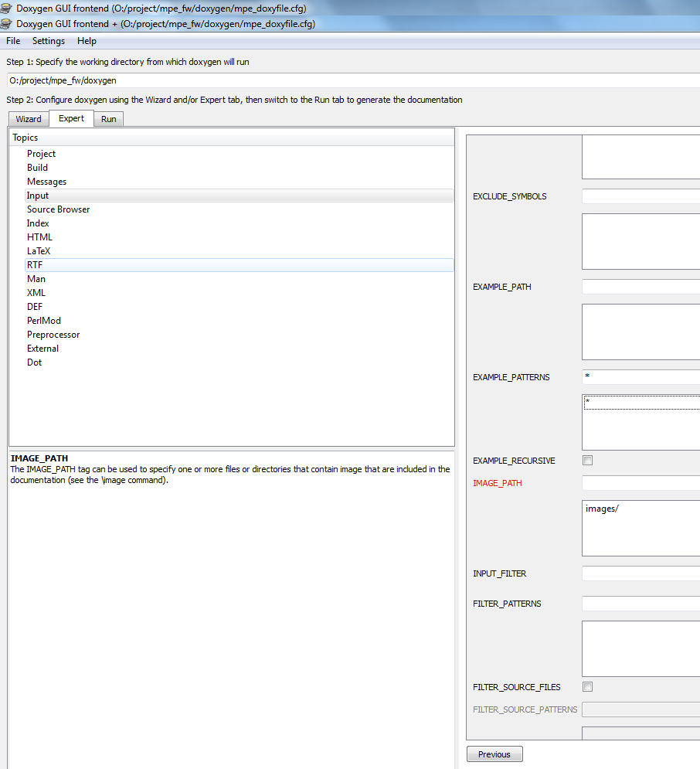Click the Previous button
700x769 pixels.
494,754
